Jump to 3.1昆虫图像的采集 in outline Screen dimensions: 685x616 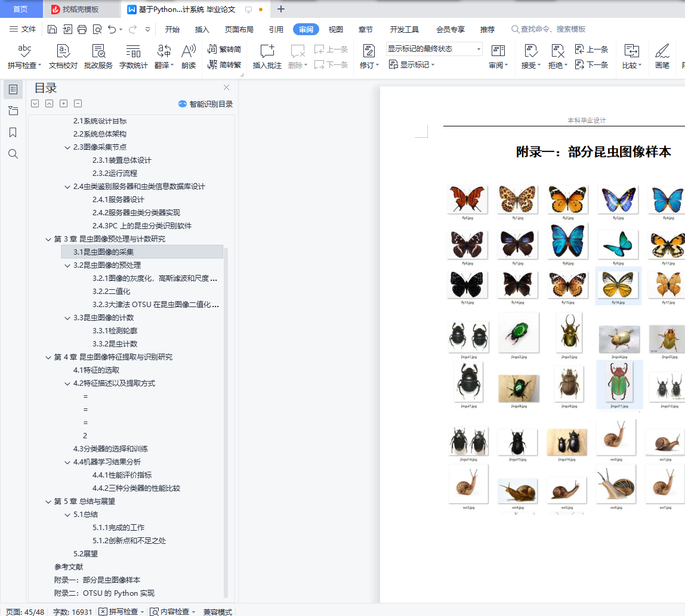(142, 252)
